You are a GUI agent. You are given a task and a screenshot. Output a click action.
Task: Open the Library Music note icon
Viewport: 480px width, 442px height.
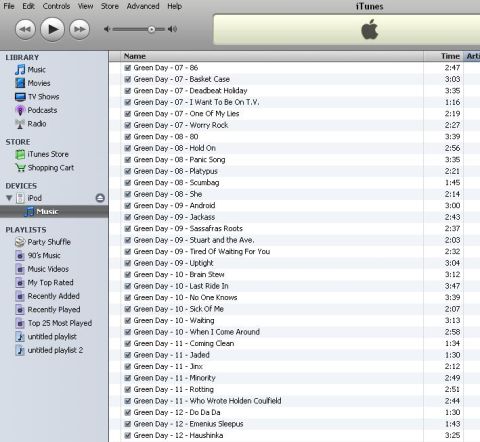pyautogui.click(x=20, y=70)
